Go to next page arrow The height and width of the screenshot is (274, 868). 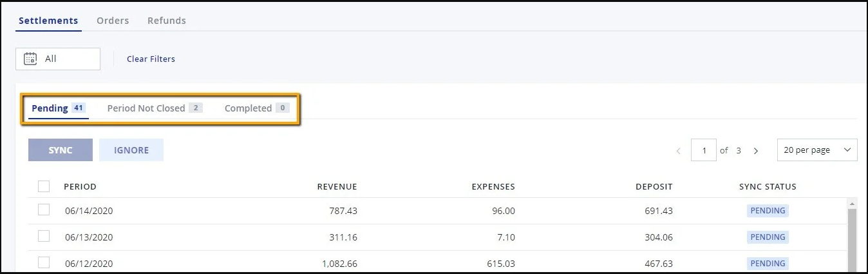point(756,151)
